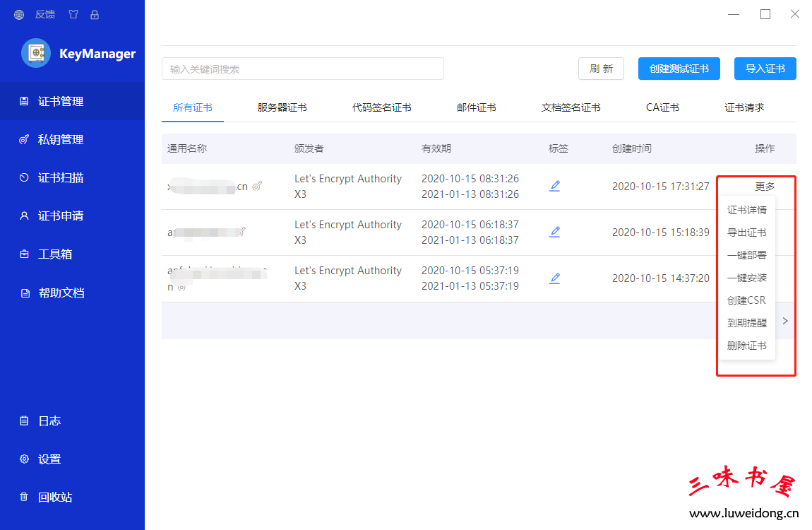Choose 导出证书 in the more menu
This screenshot has width=812, height=530.
[x=746, y=232]
